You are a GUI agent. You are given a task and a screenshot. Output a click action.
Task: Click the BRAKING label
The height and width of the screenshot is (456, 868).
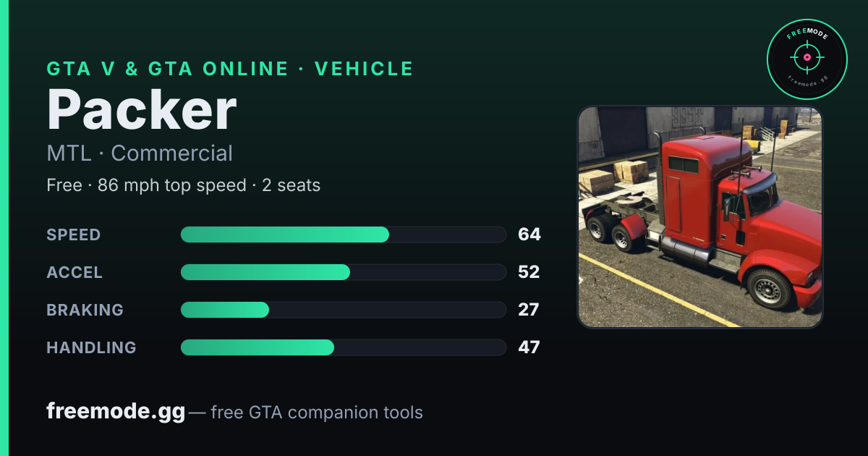(85, 310)
